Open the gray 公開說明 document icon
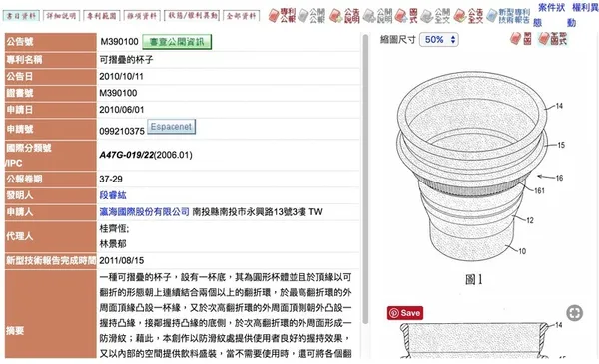 377,16
